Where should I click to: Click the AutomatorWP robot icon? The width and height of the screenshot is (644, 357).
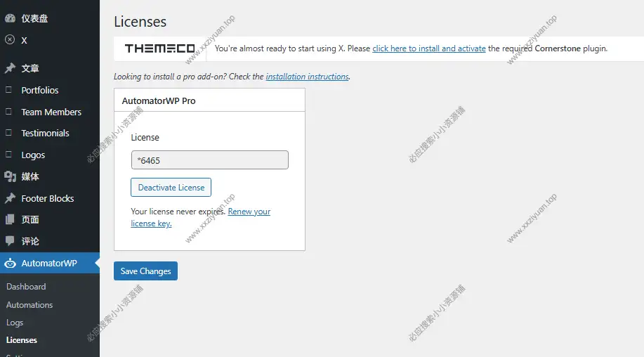tap(10, 264)
